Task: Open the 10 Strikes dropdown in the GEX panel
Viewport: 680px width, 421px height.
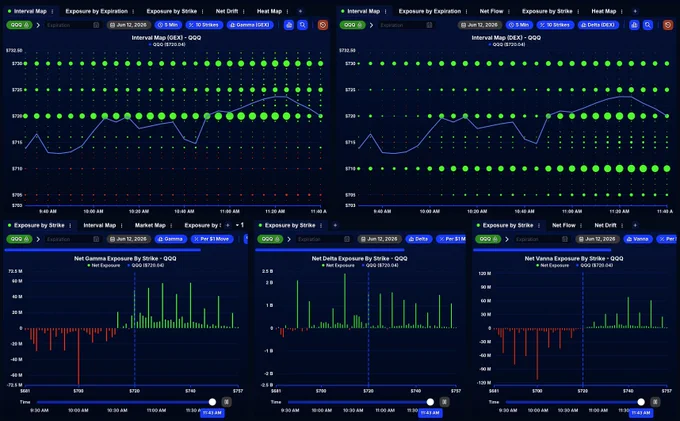Action: point(204,25)
